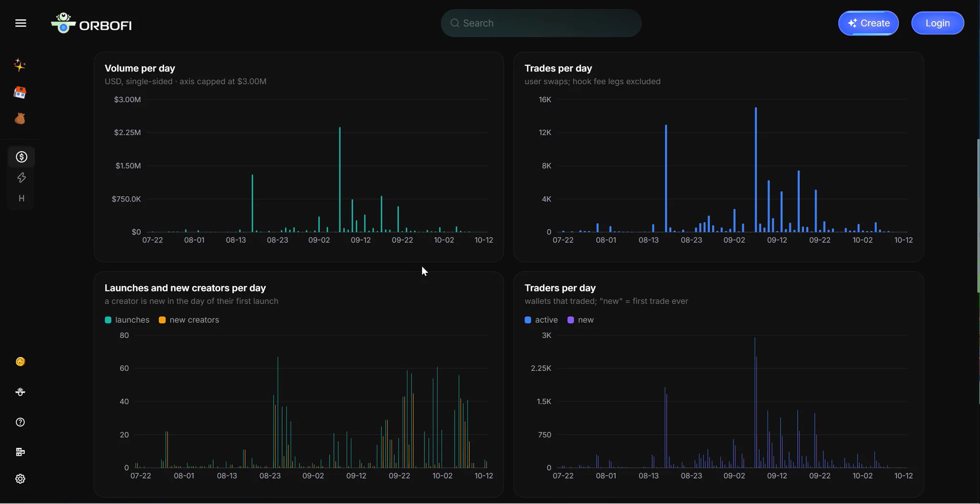Click the Orbofi logo
The height and width of the screenshot is (504, 980).
(91, 23)
